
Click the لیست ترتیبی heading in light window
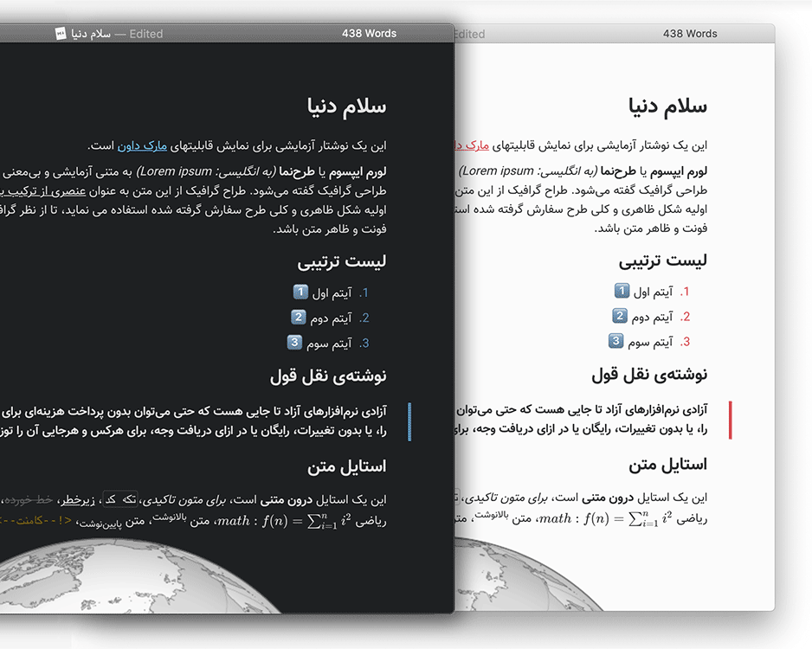[663, 260]
